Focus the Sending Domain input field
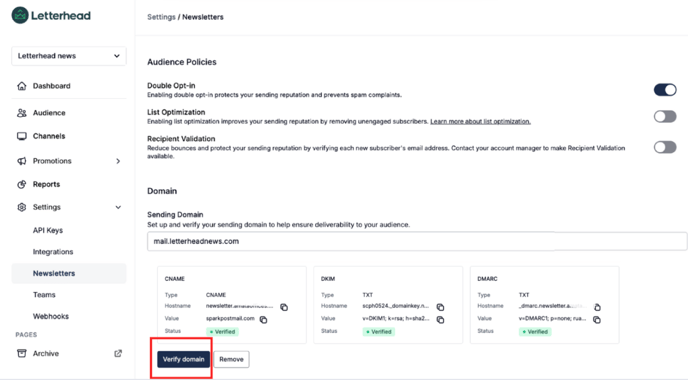Screen dimensions: 688x380 coord(417,241)
